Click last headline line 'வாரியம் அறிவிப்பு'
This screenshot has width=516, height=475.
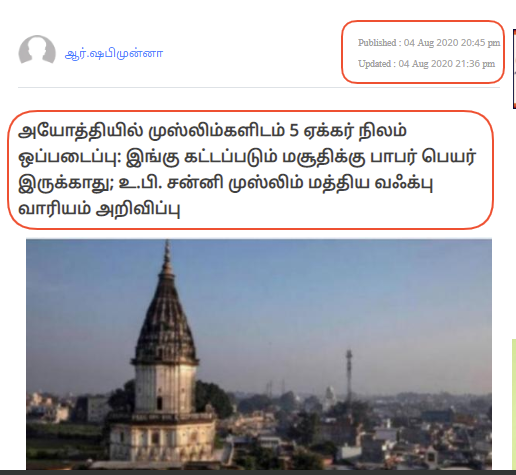tap(99, 209)
